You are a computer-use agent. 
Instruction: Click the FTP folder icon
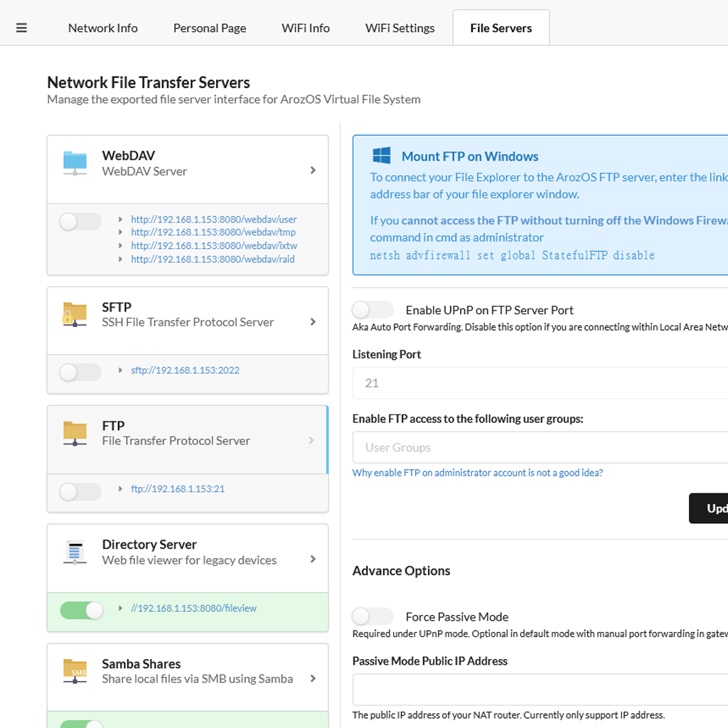click(75, 433)
